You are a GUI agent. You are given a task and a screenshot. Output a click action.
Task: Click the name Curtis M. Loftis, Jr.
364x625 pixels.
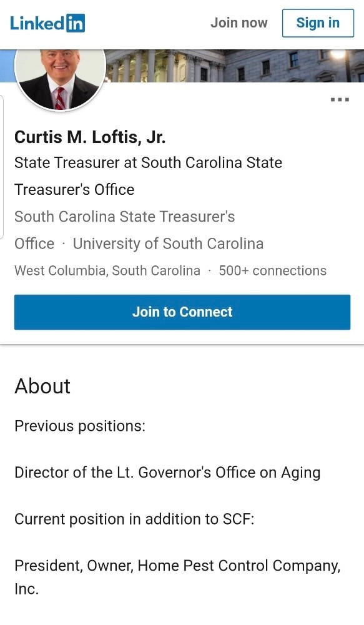[x=90, y=137]
